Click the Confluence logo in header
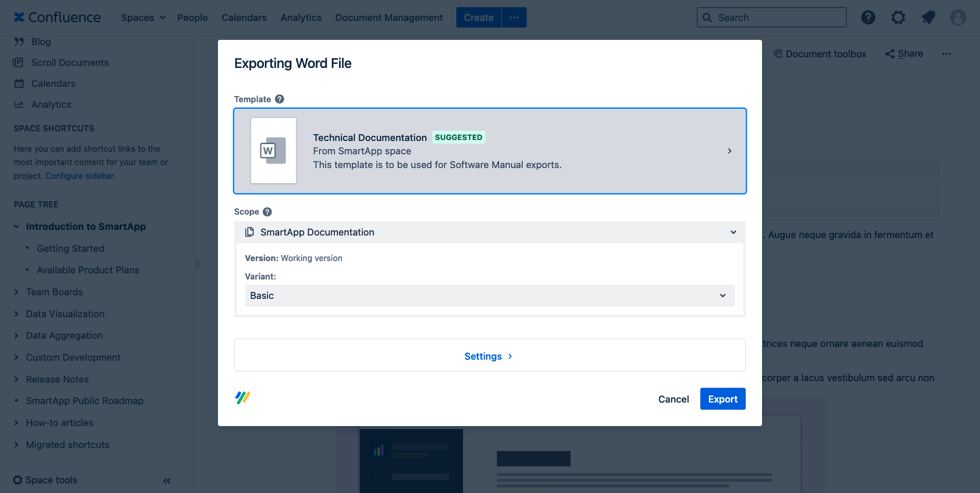Image resolution: width=980 pixels, height=493 pixels. click(x=57, y=17)
